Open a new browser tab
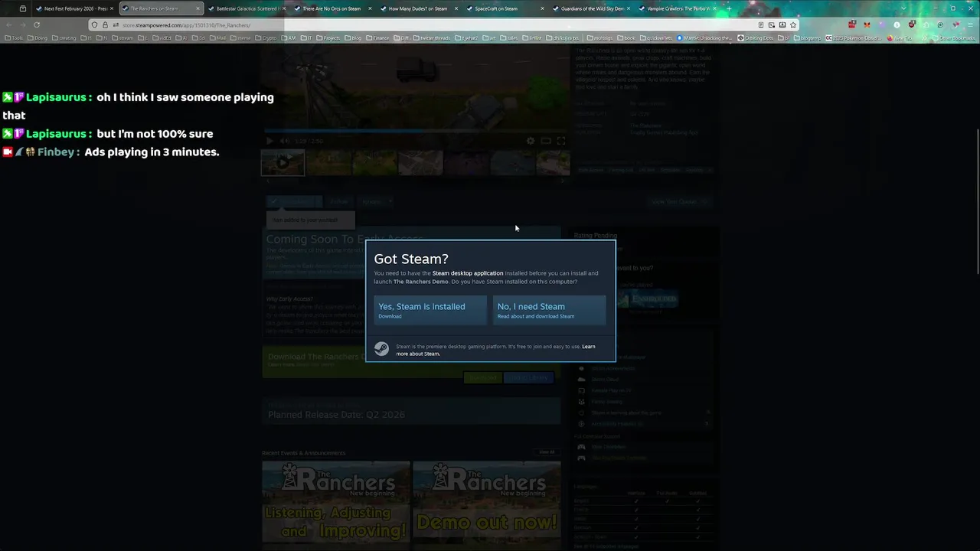Image resolution: width=980 pixels, height=551 pixels. [x=728, y=8]
